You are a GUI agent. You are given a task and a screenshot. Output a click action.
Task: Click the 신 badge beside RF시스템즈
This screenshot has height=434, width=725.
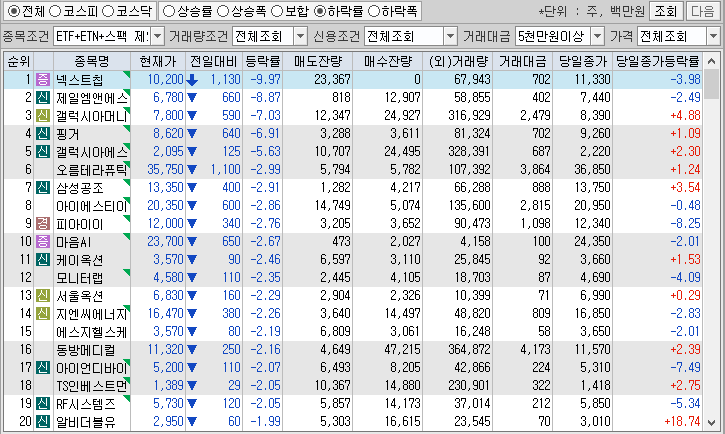point(43,404)
